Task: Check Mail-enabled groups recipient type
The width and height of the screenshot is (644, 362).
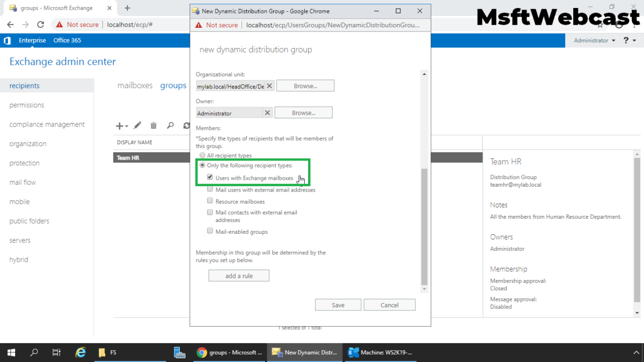Action: coord(210,230)
